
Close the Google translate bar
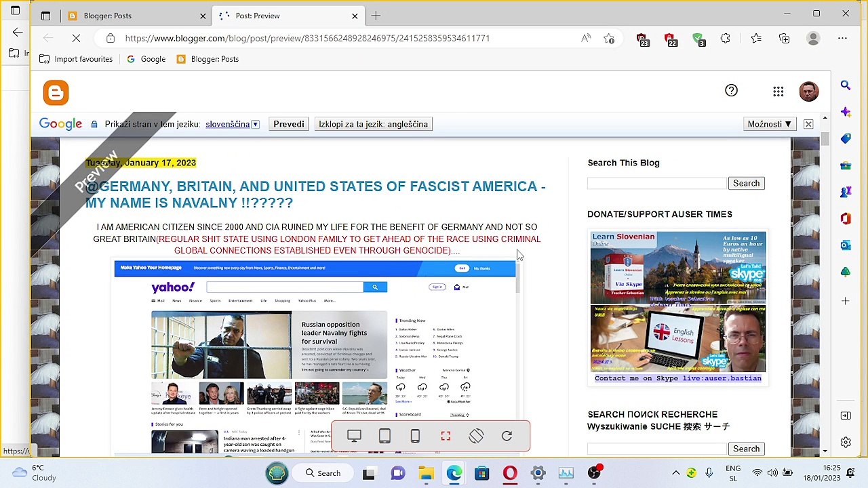(x=808, y=124)
